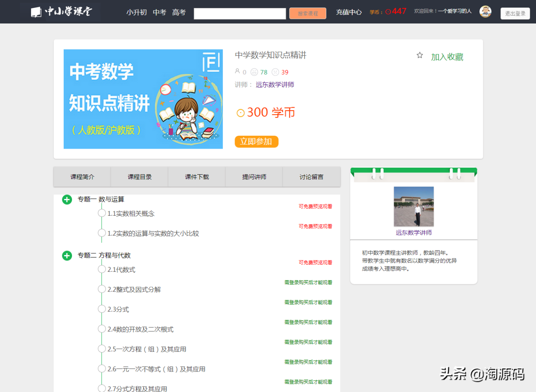Select the circle node for 1.1实数相关概念

click(102, 213)
